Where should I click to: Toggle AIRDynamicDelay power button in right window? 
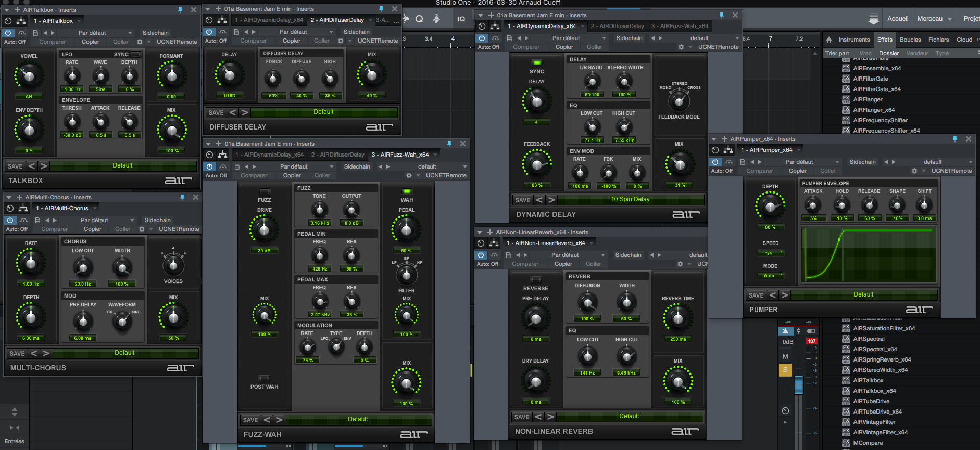coord(482,38)
